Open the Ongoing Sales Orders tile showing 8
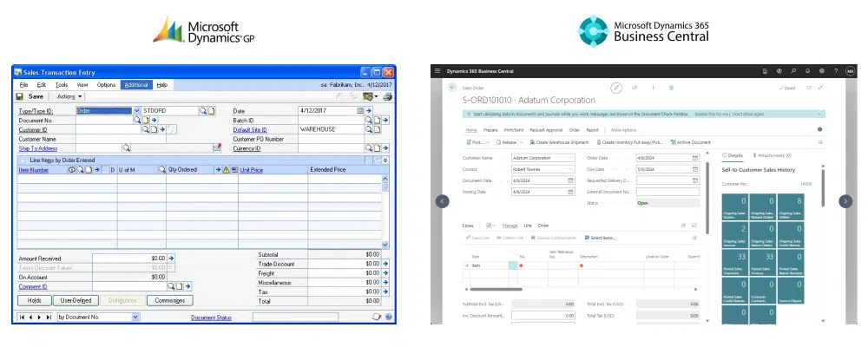This screenshot has height=347, width=868. tap(791, 207)
